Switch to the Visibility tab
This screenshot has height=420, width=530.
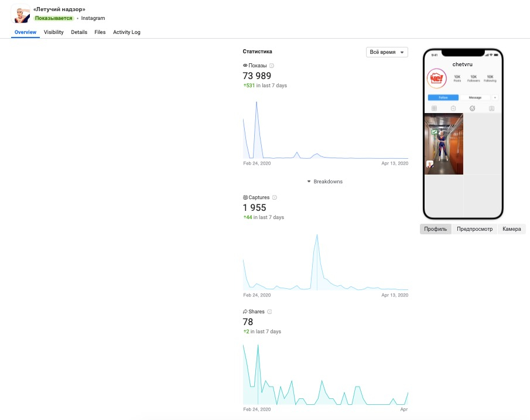(53, 32)
